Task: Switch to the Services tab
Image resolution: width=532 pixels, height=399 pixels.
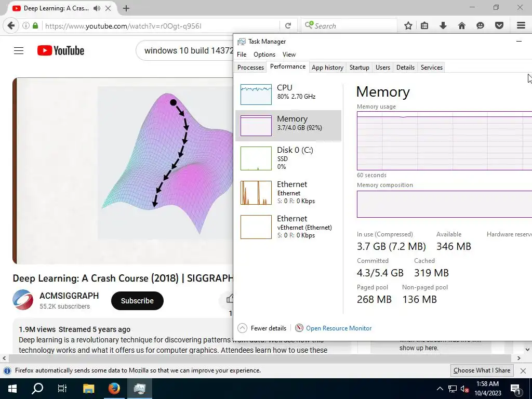Action: tap(432, 67)
